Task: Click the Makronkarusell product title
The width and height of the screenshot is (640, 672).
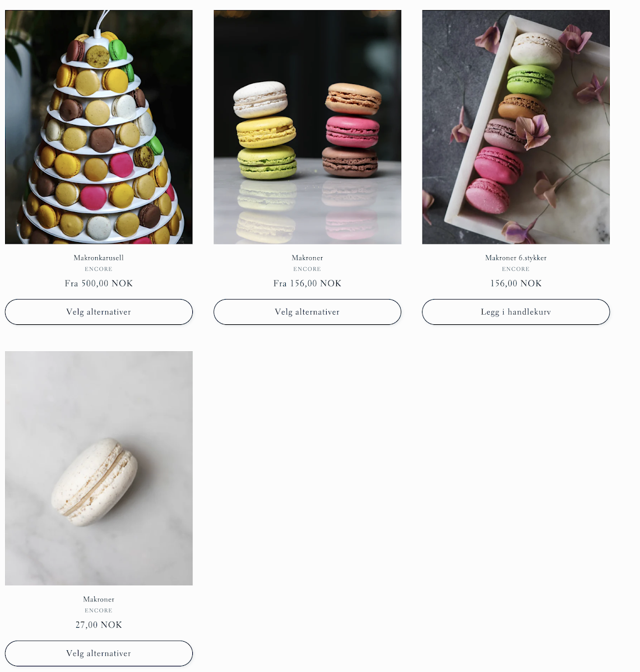Action: point(99,258)
